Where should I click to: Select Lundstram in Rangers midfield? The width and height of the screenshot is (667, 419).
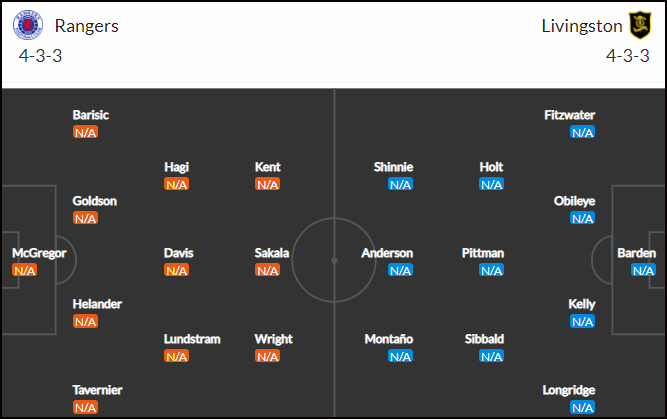click(192, 339)
